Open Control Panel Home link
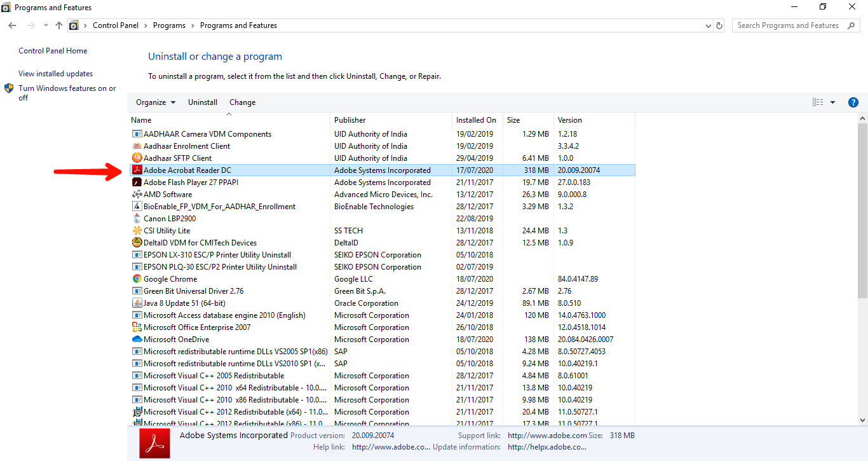This screenshot has height=461, width=868. [x=53, y=51]
